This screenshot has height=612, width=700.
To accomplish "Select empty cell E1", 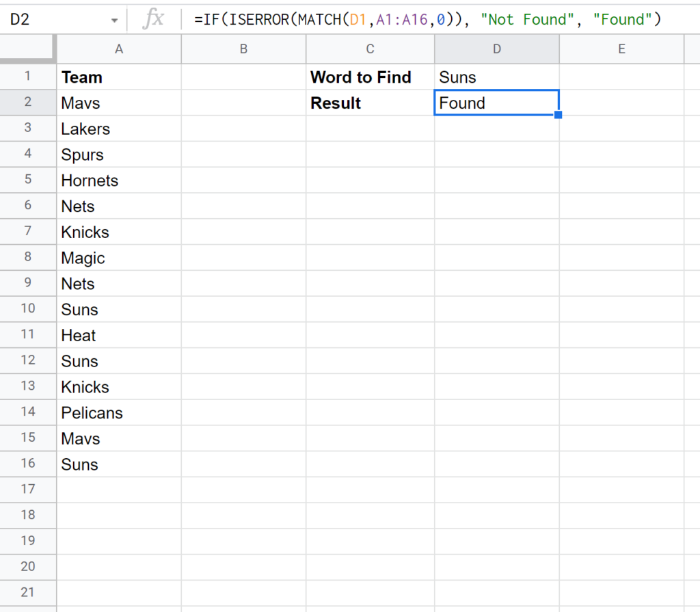I will [621, 77].
